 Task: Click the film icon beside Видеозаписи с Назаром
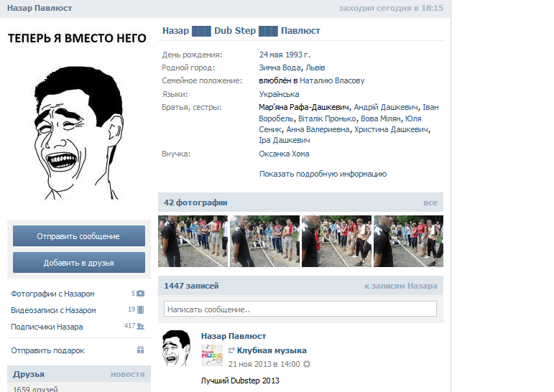click(140, 310)
